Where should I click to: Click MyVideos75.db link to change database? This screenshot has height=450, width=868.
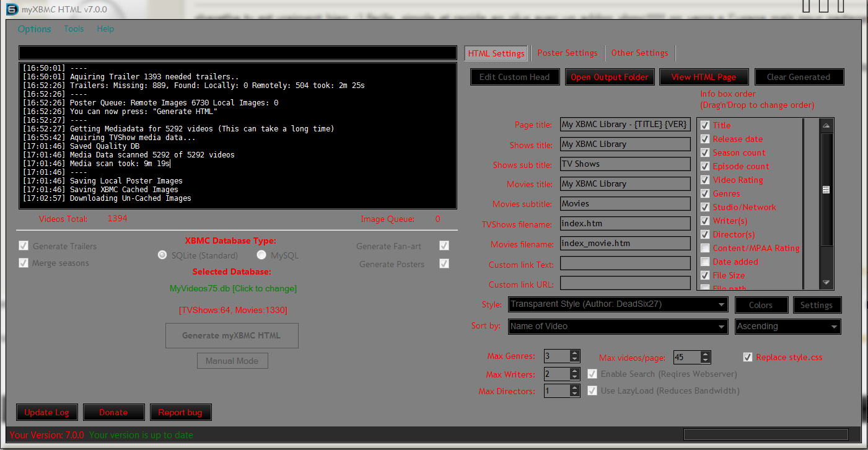click(233, 289)
